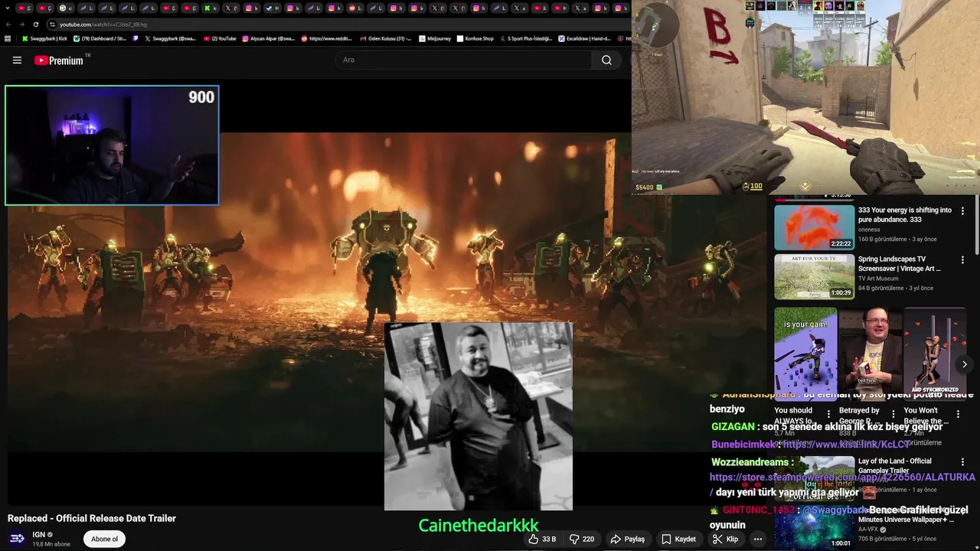Open the Universe Wallpaper video thumbnail

pos(814,529)
